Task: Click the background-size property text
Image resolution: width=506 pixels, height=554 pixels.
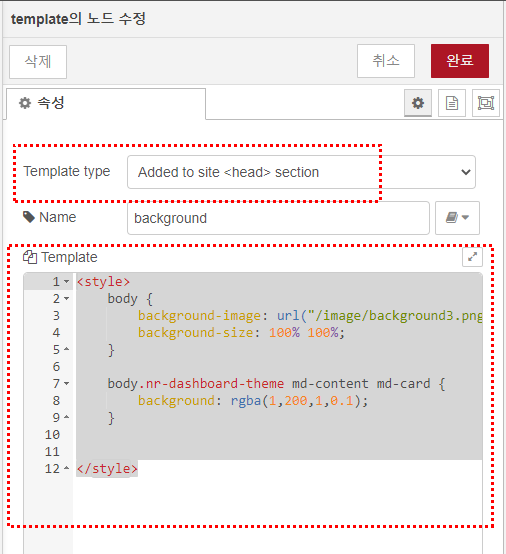Action: coord(195,332)
